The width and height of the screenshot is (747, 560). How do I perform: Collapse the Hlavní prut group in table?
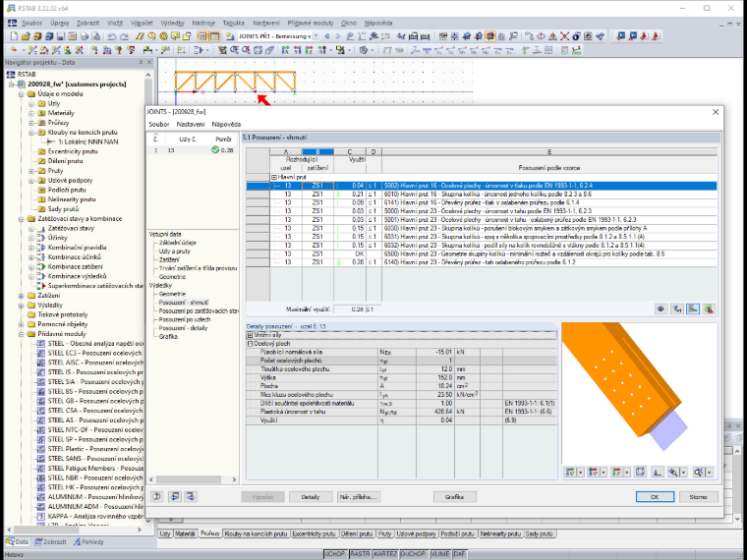point(274,177)
